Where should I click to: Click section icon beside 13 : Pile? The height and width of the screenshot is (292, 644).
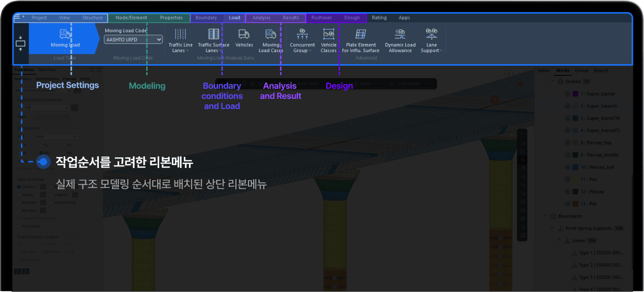(x=567, y=204)
